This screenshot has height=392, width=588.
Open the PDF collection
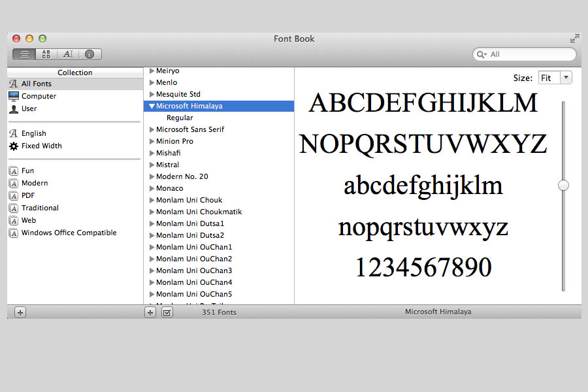click(x=75, y=195)
